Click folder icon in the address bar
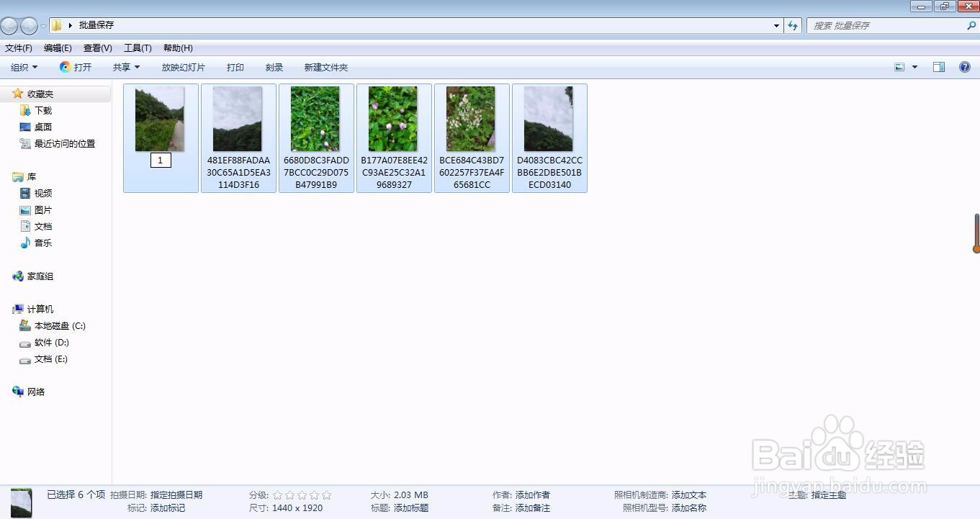The width and height of the screenshot is (980, 519). 56,25
